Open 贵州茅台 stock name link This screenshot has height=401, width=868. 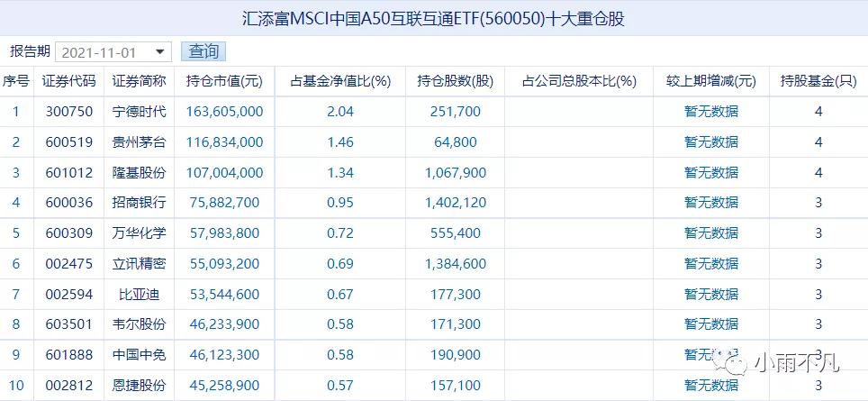point(139,142)
